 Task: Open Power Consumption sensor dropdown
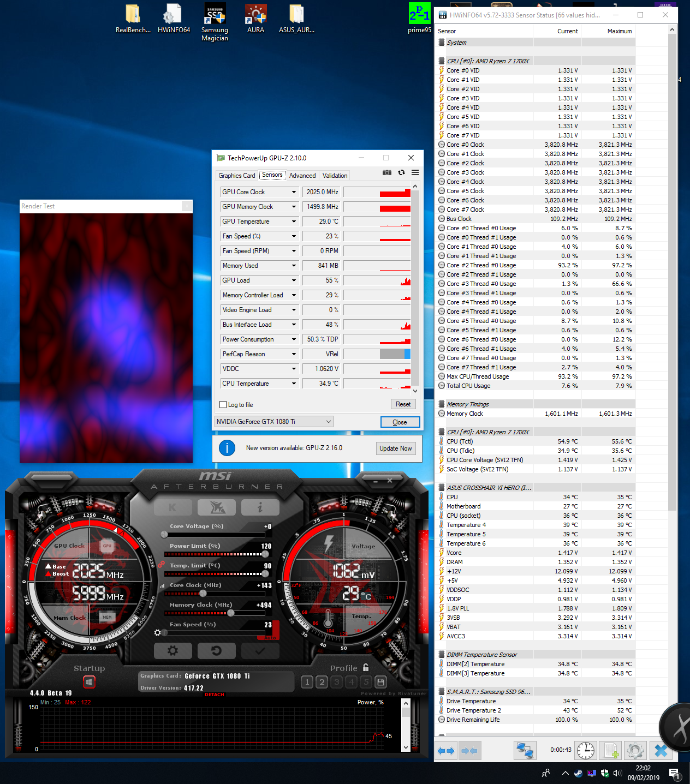(x=294, y=339)
